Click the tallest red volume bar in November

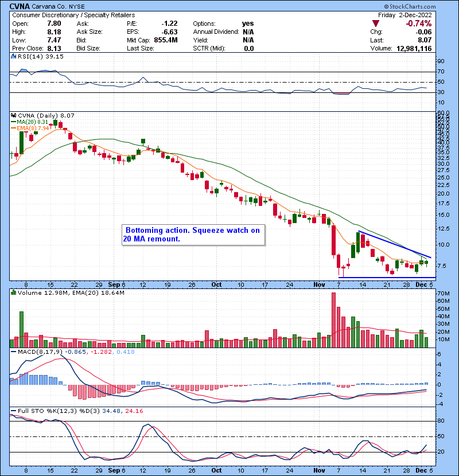click(x=333, y=320)
